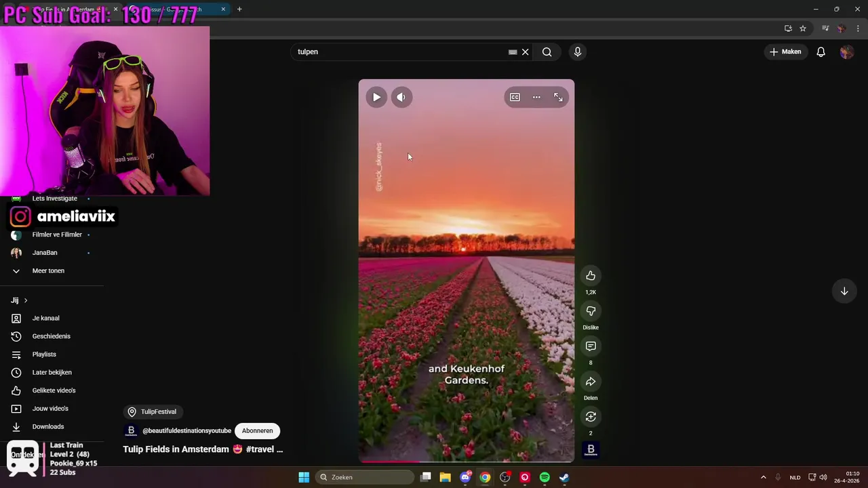Enter fullscreen mode for the Short
Image resolution: width=868 pixels, height=488 pixels.
[x=558, y=97]
